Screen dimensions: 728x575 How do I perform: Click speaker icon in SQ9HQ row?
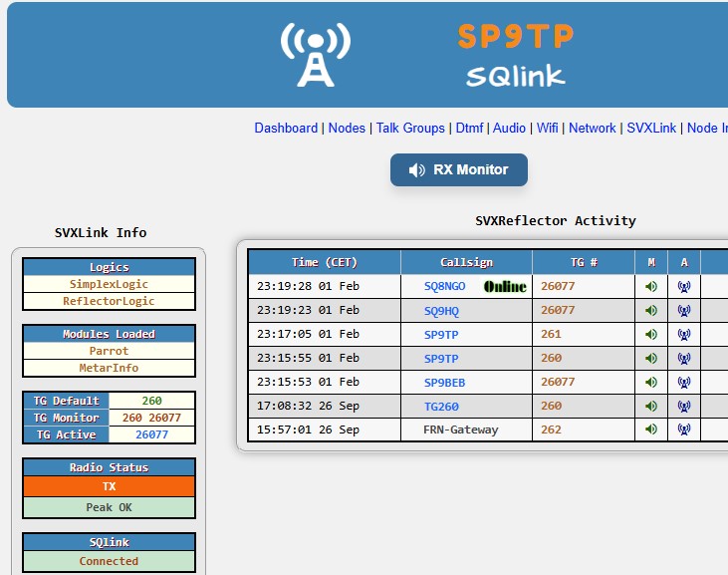651,310
